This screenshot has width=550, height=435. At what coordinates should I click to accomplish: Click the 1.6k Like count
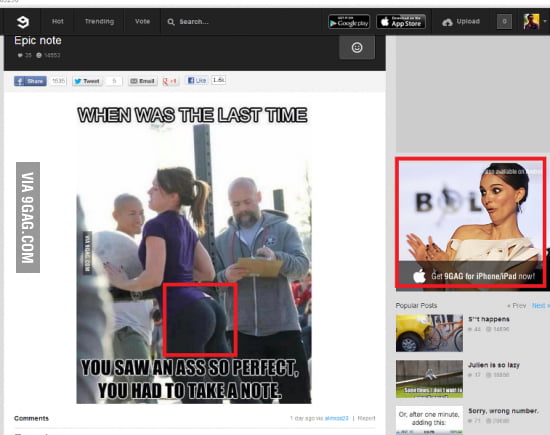point(219,80)
